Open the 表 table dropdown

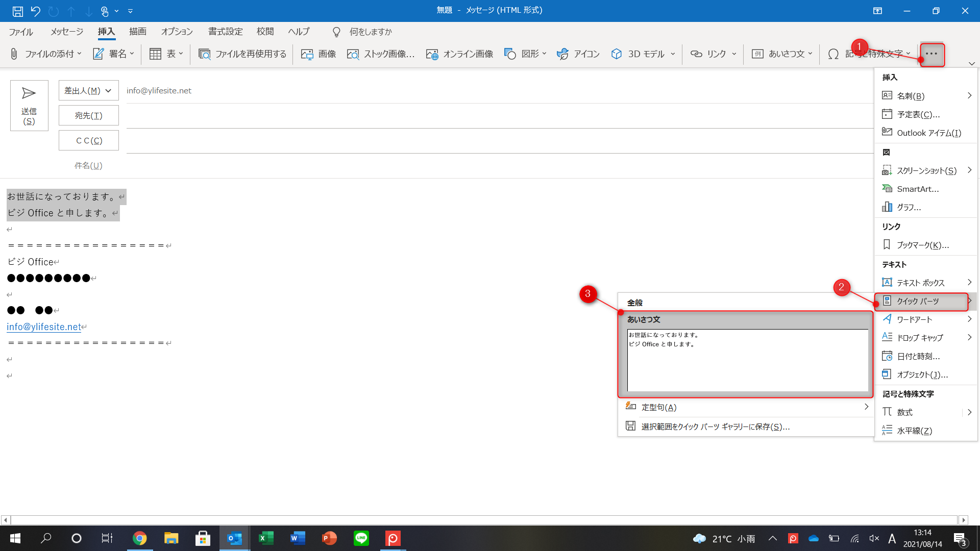pos(166,54)
